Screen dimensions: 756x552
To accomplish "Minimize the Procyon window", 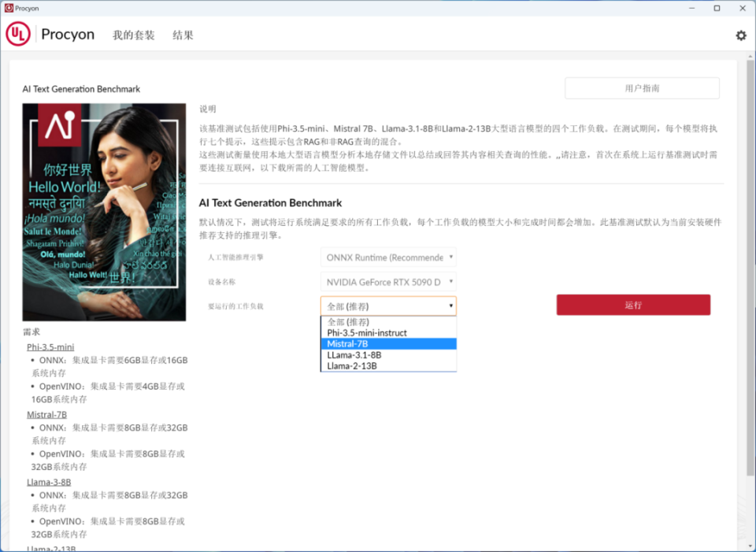I will tap(692, 8).
